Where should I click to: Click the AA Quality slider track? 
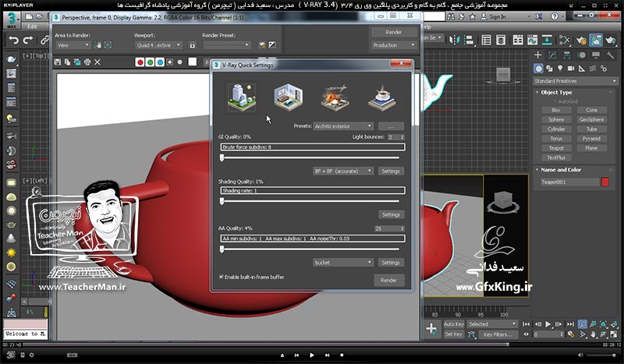tap(310, 249)
